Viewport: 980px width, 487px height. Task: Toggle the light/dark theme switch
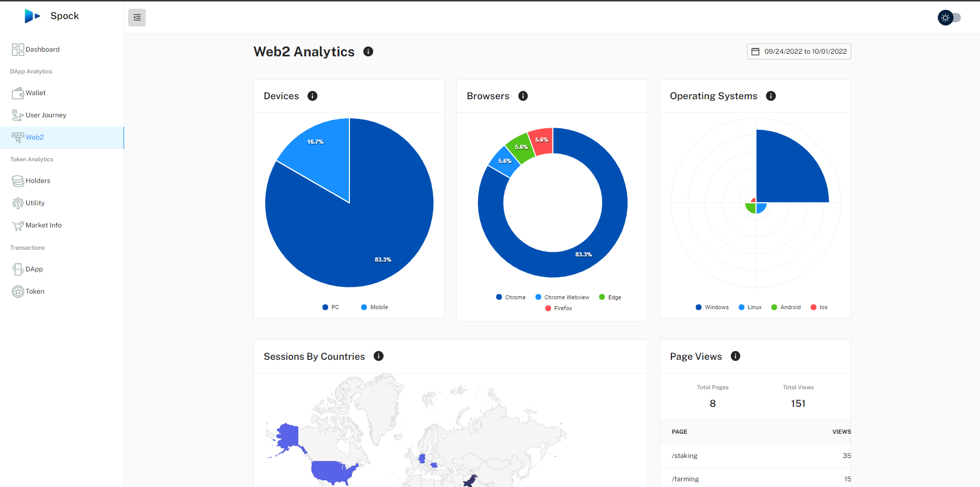tap(949, 18)
